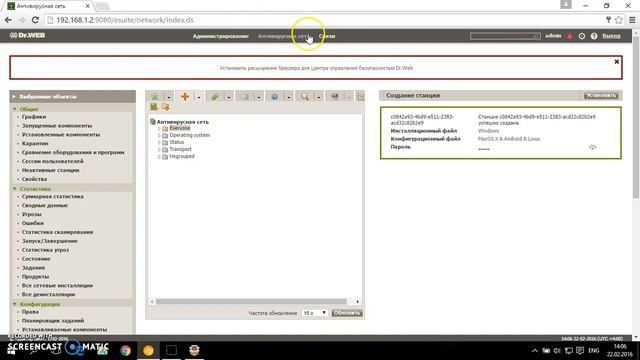This screenshot has height=360, width=640.
Task: Click the install browser extension banner link
Action: pos(316,68)
